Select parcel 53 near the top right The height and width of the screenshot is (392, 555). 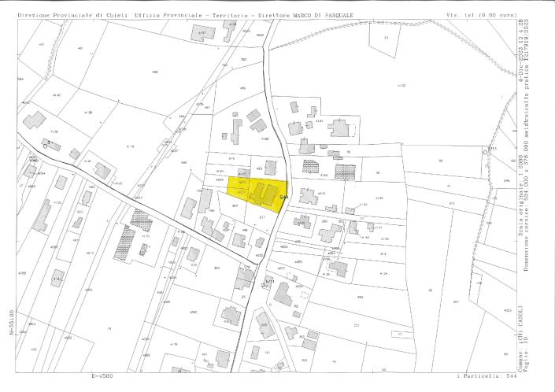click(x=386, y=39)
